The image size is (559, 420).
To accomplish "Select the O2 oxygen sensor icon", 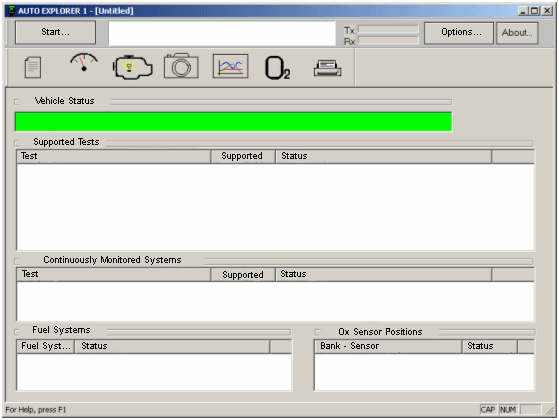I will click(278, 68).
